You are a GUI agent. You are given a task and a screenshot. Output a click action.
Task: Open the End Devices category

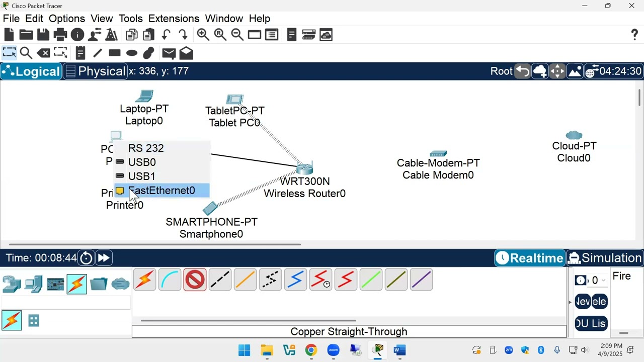point(33,284)
